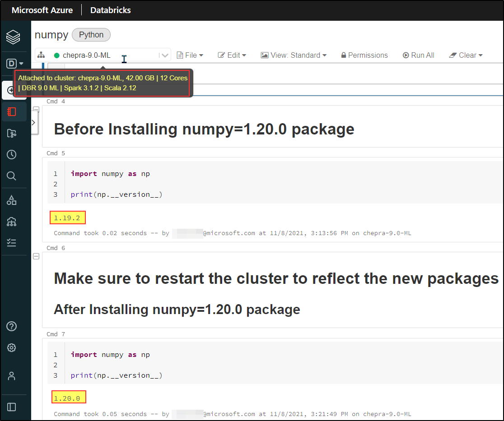
Task: Click Run All button
Action: [418, 55]
